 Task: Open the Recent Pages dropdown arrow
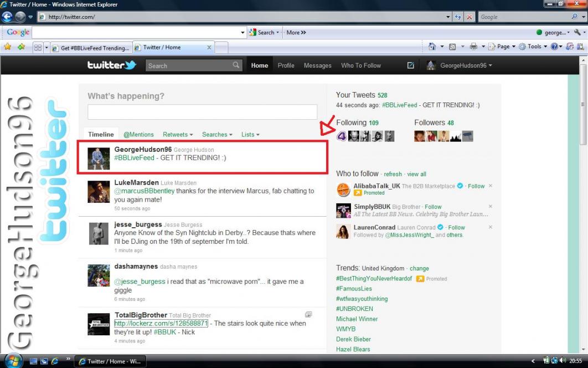(x=30, y=17)
